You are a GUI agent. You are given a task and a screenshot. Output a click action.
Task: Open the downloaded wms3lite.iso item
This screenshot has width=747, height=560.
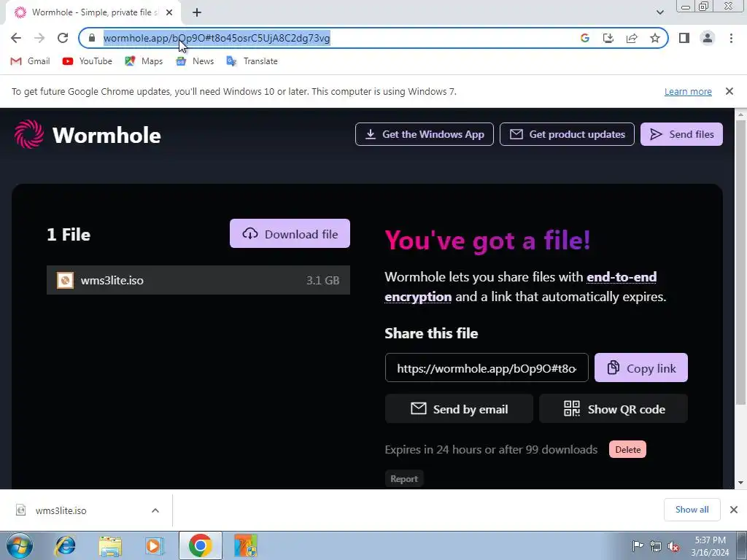(61, 510)
